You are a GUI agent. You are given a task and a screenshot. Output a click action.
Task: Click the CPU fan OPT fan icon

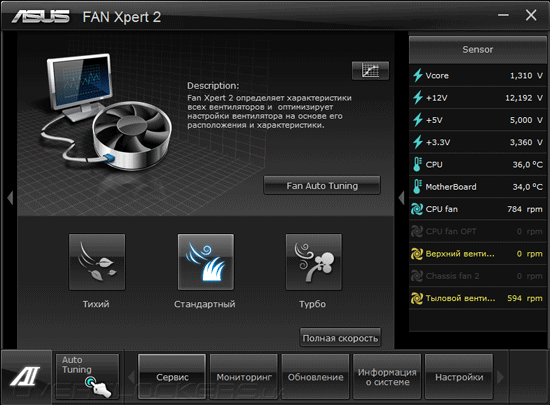417,231
